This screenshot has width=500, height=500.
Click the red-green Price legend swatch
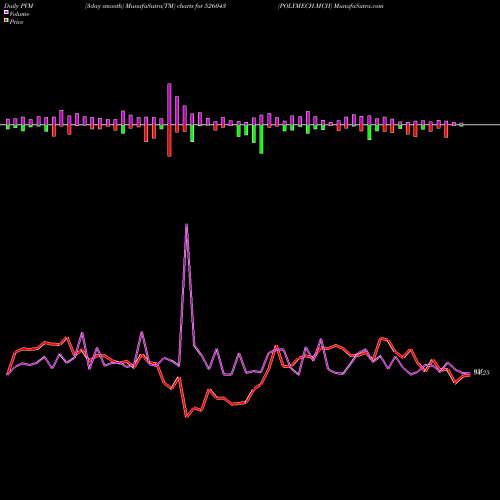[6, 21]
